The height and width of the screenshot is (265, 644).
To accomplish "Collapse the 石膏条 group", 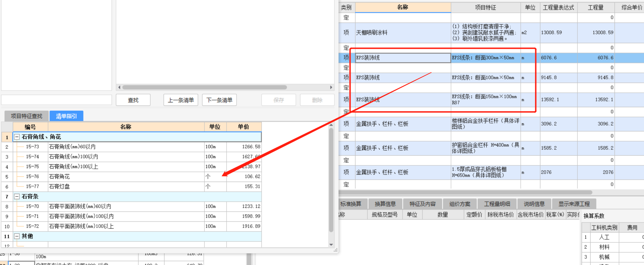I will (x=17, y=197).
